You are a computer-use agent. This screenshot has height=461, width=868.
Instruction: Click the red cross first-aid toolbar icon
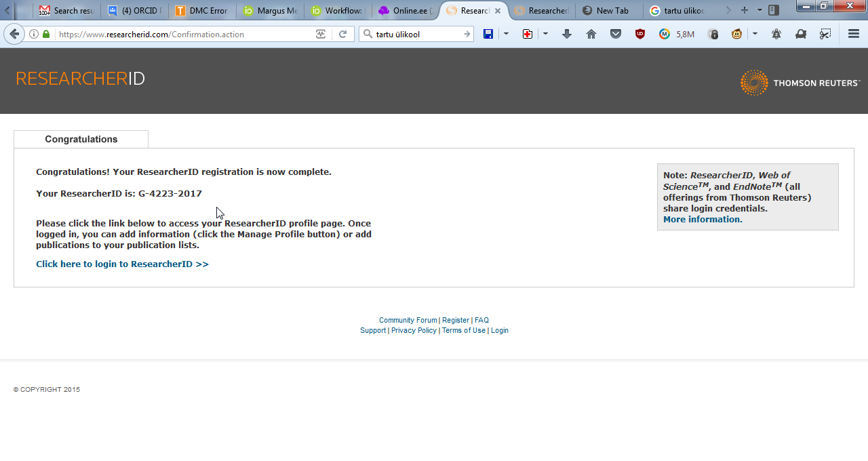[x=527, y=34]
